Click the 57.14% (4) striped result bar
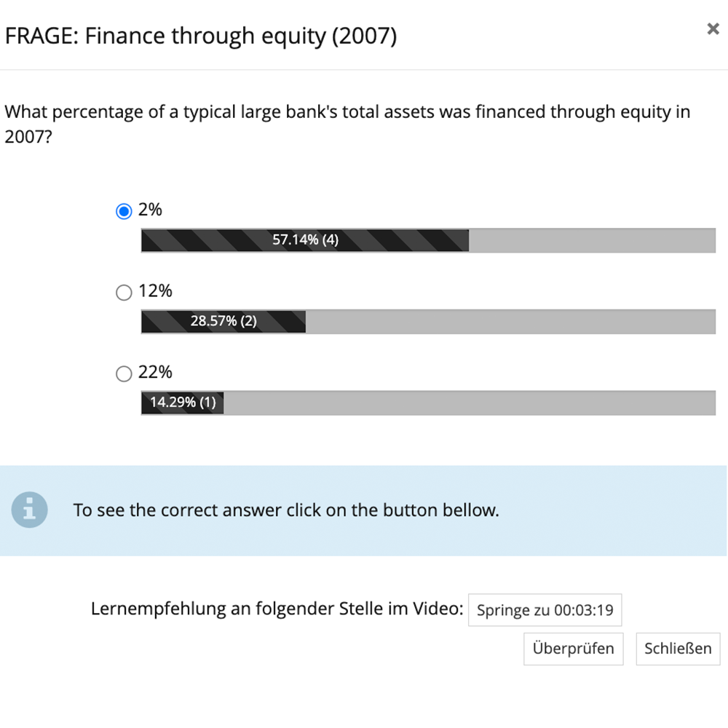Image resolution: width=728 pixels, height=728 pixels. coord(304,240)
